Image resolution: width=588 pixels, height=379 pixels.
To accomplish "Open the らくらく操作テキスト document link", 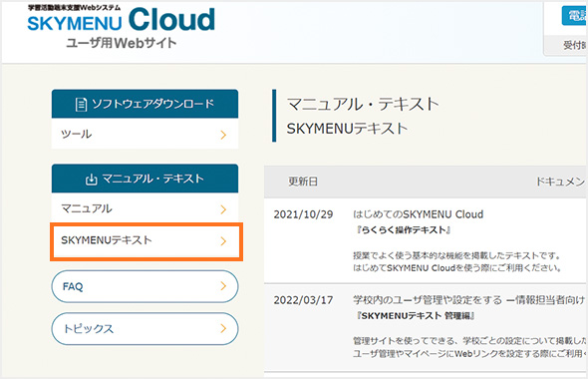I will (404, 230).
